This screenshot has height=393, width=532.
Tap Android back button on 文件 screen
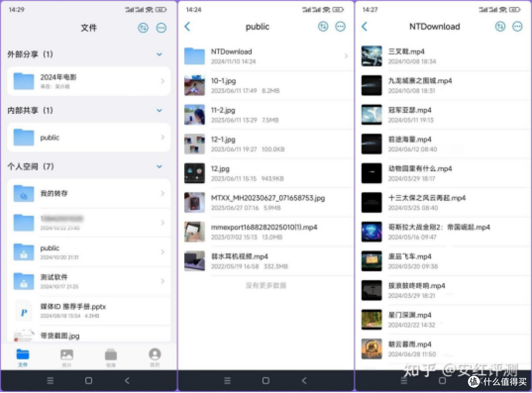coord(127,381)
